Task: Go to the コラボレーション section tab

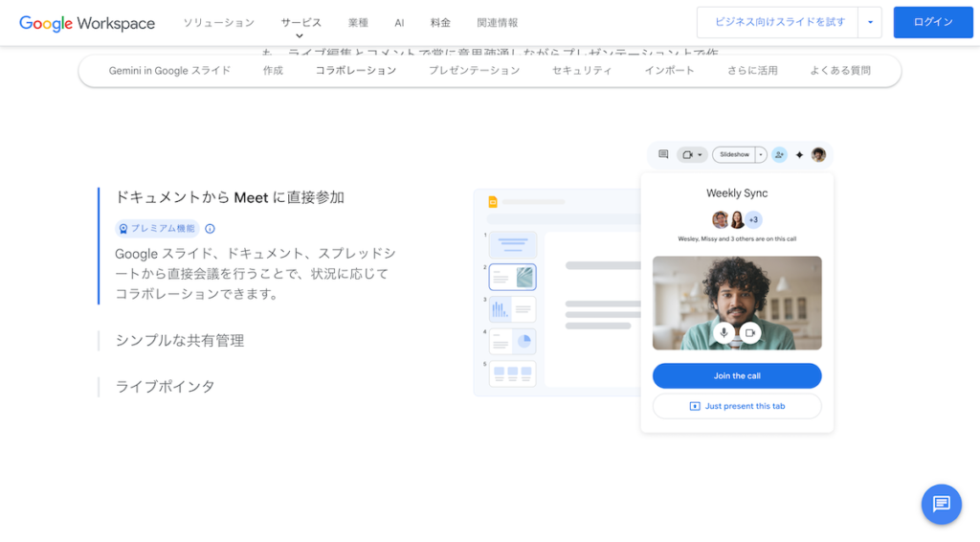Action: (x=356, y=71)
